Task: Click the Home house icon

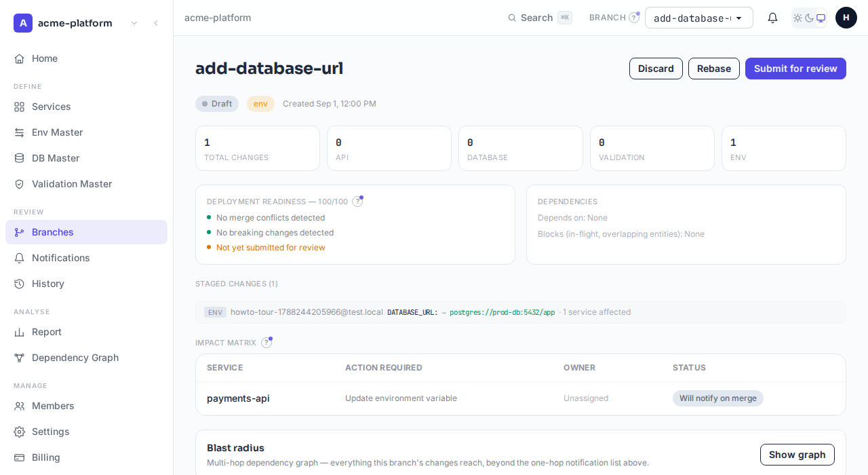Action: click(19, 58)
